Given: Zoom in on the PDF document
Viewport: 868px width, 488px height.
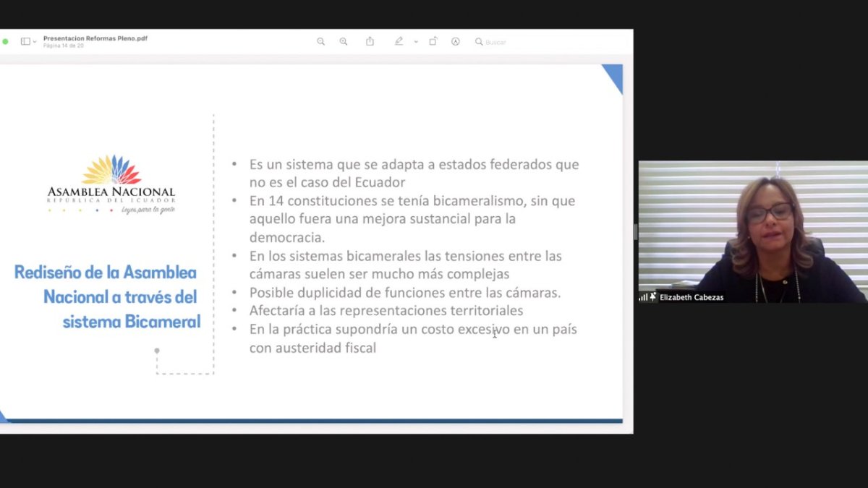Looking at the screenshot, I should [x=344, y=41].
